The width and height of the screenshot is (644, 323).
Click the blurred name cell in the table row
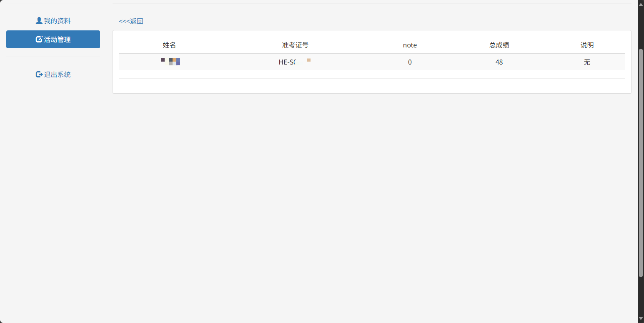click(x=170, y=62)
